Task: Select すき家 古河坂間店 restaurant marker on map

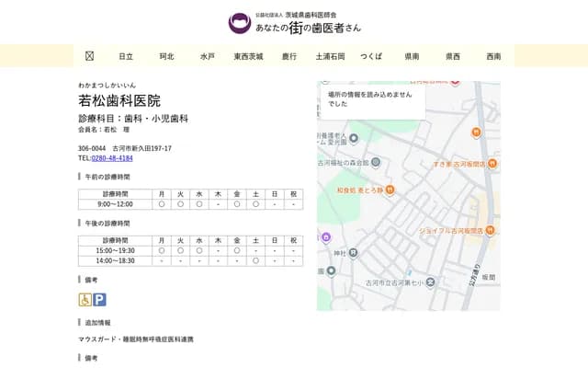Action: tap(492, 164)
